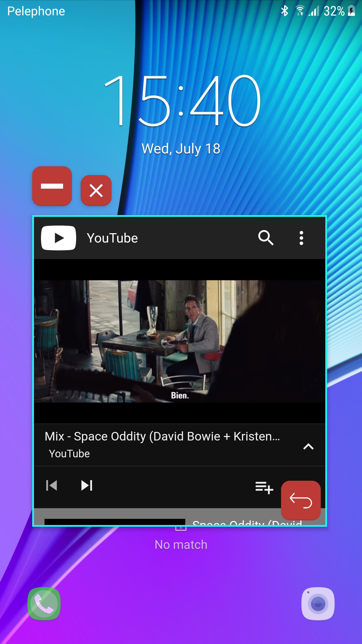Skip to the next track
This screenshot has height=644, width=362.
(87, 485)
